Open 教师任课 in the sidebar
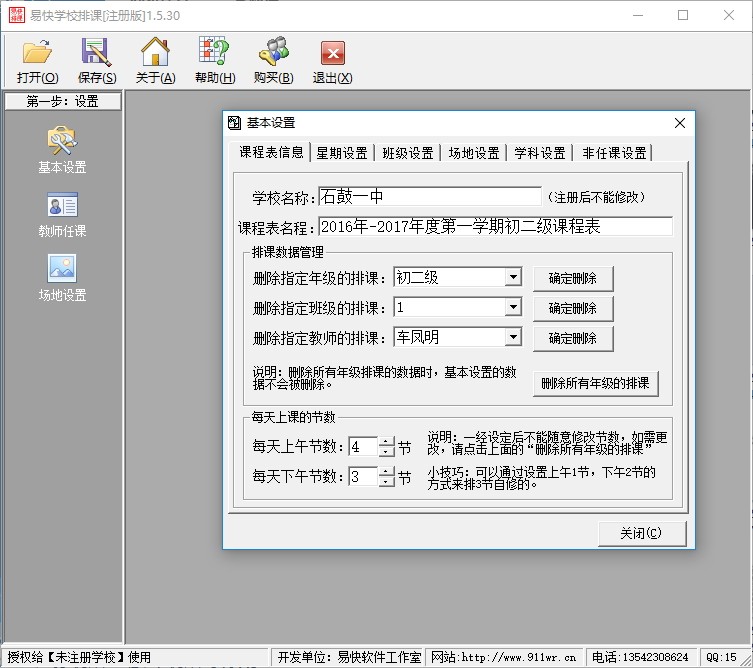Viewport: 753px width, 668px height. (x=62, y=215)
